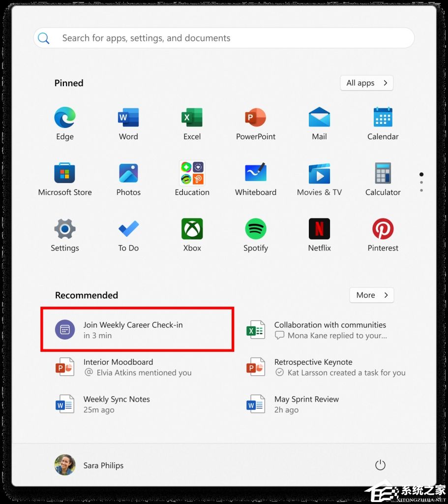Screen dimensions: 448x504
Task: Go to second pinned page dot
Action: pos(421,183)
